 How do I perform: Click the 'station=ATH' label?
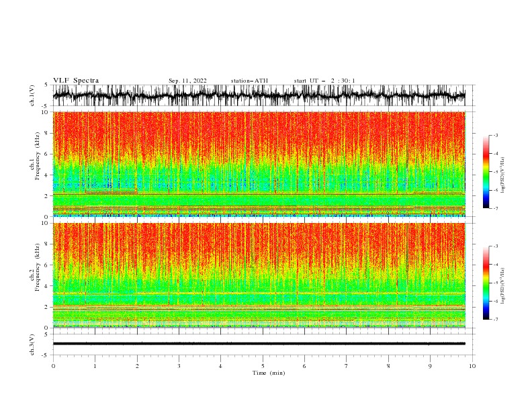tap(249, 81)
